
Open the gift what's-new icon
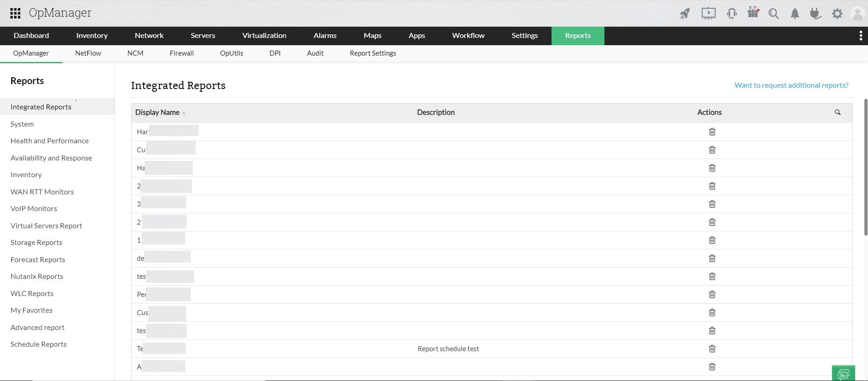[753, 13]
